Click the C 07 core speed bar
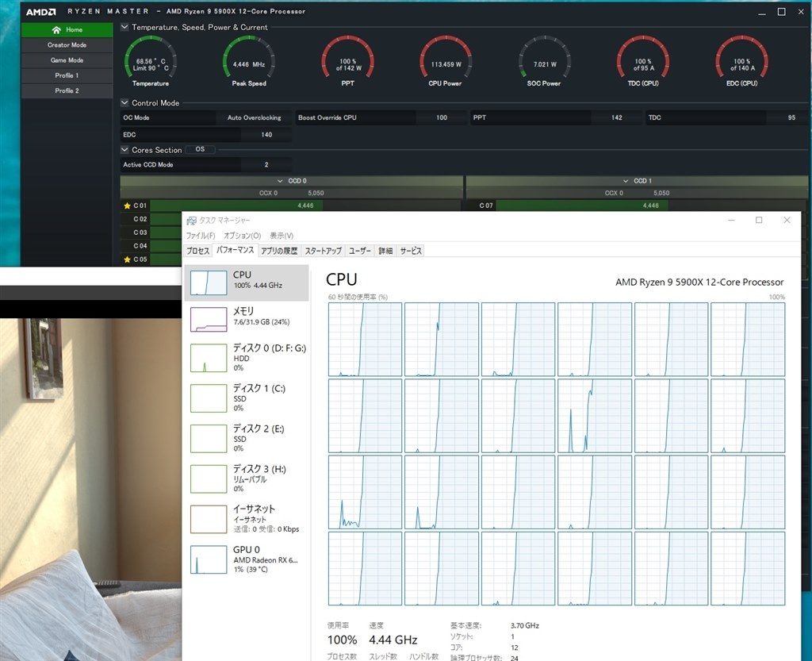 652,206
